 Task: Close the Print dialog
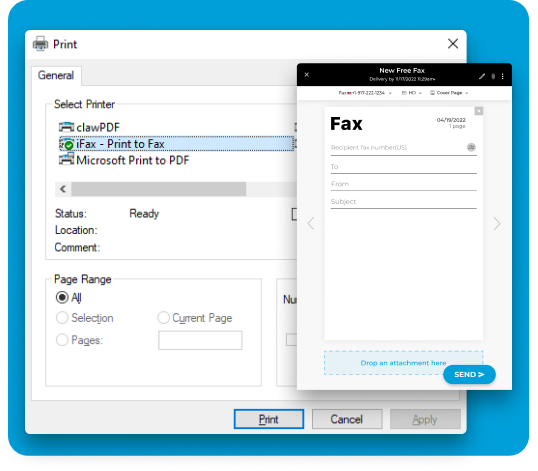click(x=453, y=44)
